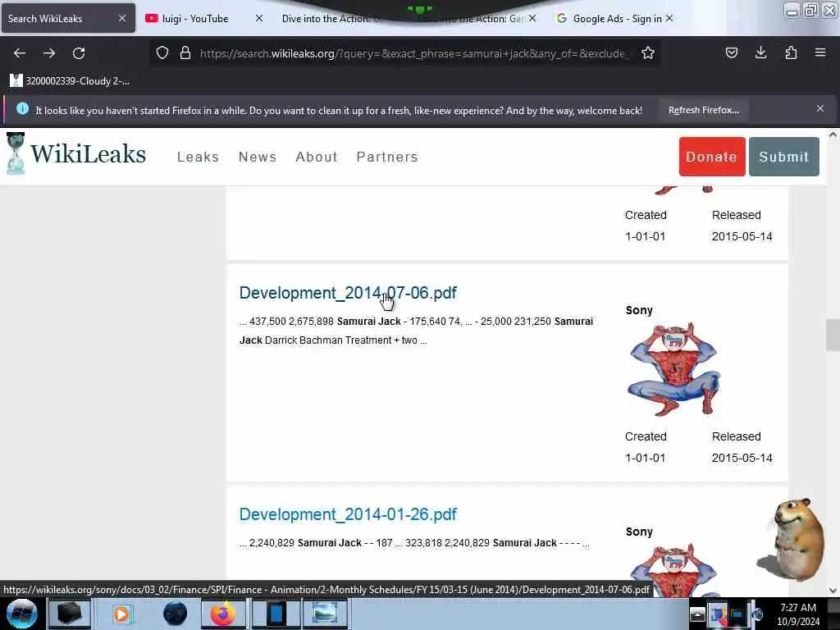This screenshot has width=840, height=630.
Task: Click the Refresh Firefox... button
Action: coord(703,111)
